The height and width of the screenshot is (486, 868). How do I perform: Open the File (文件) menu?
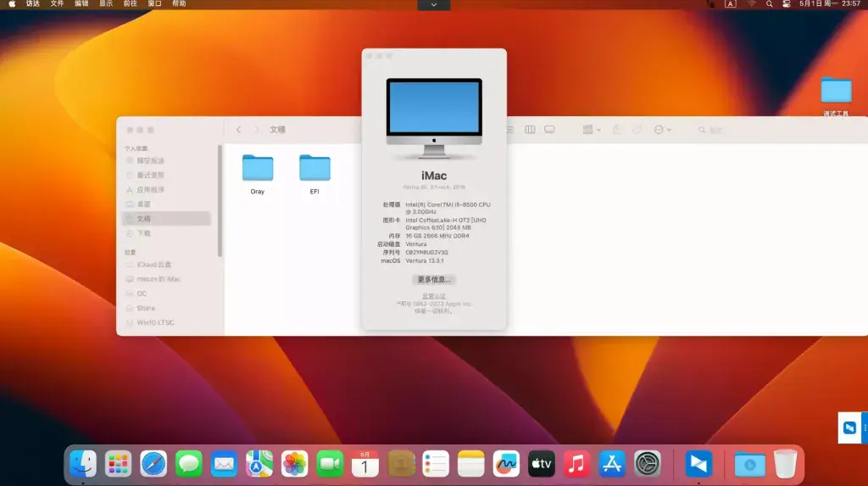57,4
